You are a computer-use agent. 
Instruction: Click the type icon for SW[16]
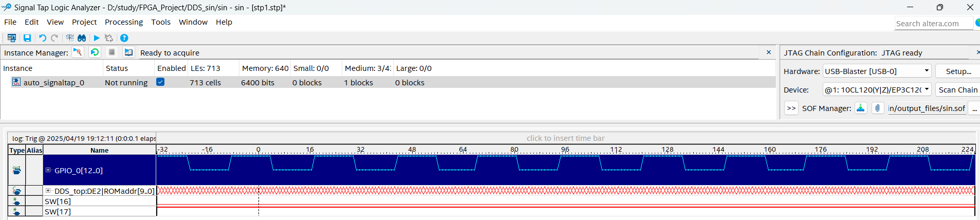17,201
